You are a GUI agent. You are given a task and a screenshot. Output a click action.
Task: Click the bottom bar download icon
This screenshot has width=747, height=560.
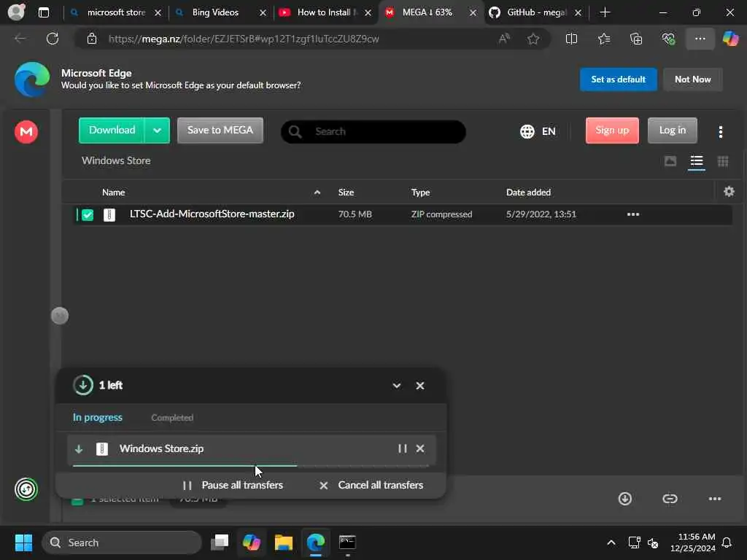point(624,499)
